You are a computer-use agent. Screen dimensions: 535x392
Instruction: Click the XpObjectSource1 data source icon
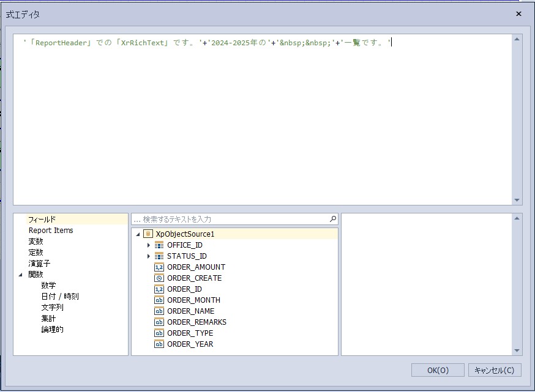tap(148, 234)
